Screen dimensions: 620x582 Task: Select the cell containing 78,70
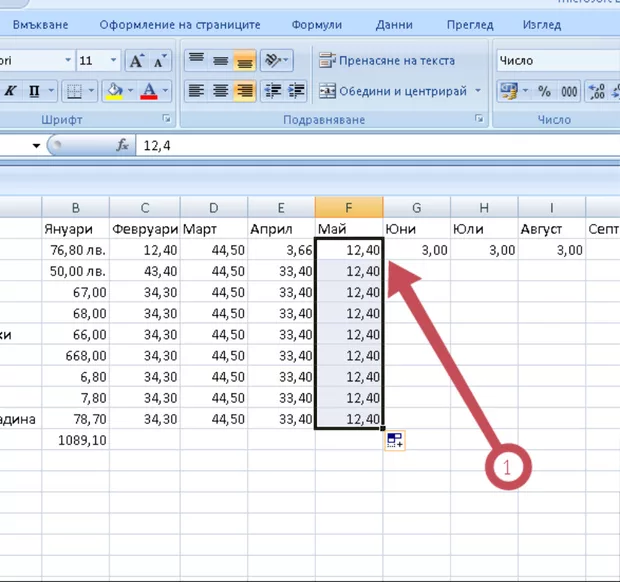(x=76, y=419)
